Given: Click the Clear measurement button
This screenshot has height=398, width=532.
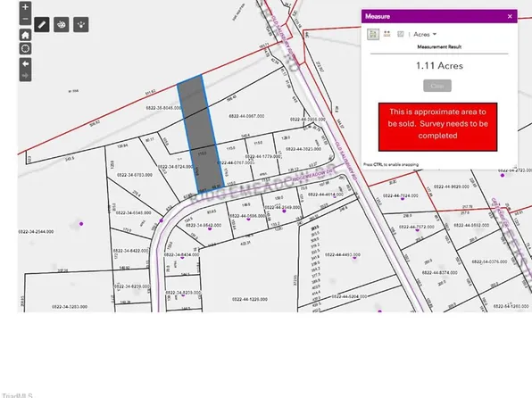Looking at the screenshot, I should click(x=437, y=86).
